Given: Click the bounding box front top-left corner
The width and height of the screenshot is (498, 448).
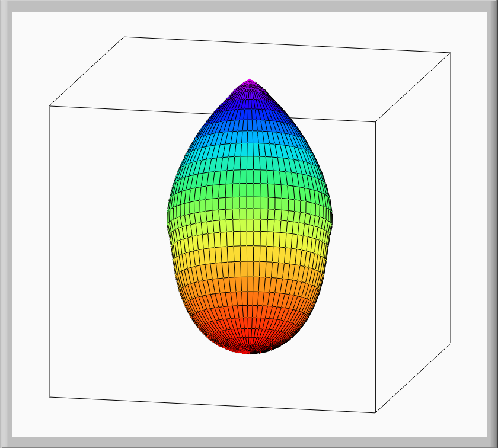Looking at the screenshot, I should [49, 106].
